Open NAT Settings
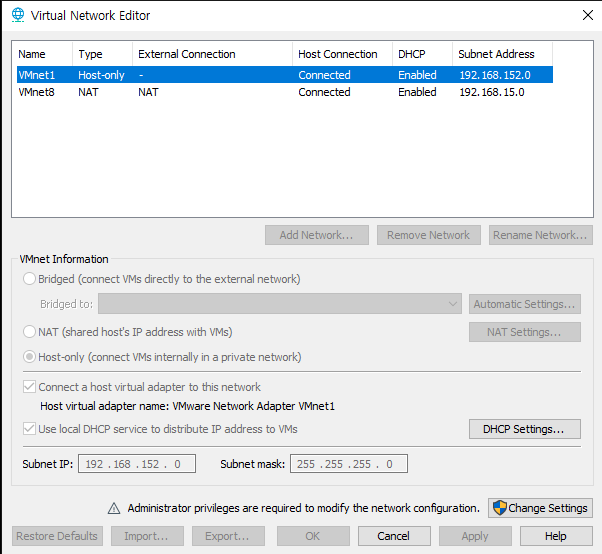 (x=524, y=332)
